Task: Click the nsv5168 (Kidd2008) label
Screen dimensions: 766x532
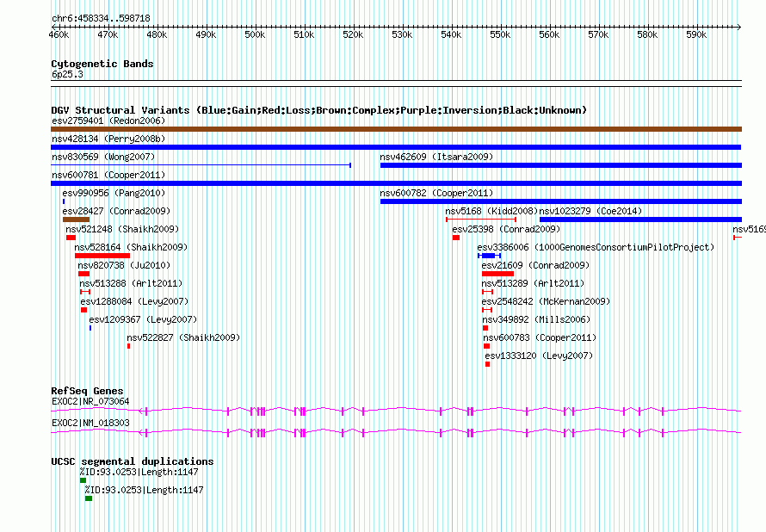Action: 491,211
